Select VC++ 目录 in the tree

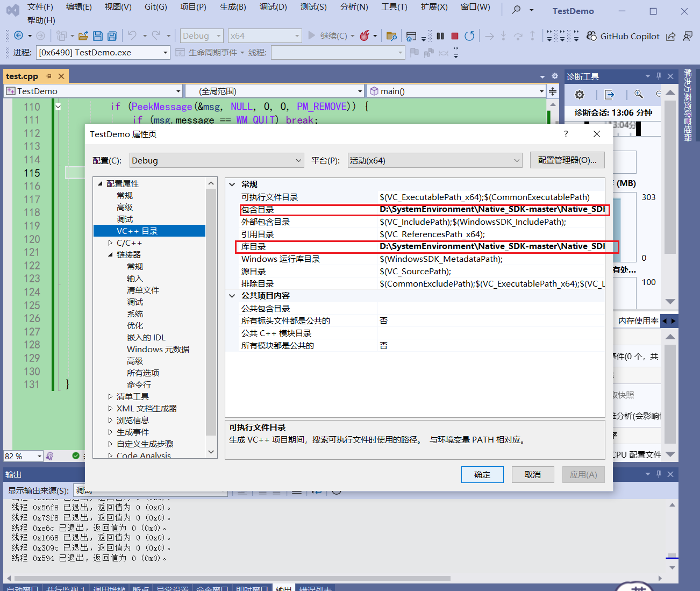point(149,231)
